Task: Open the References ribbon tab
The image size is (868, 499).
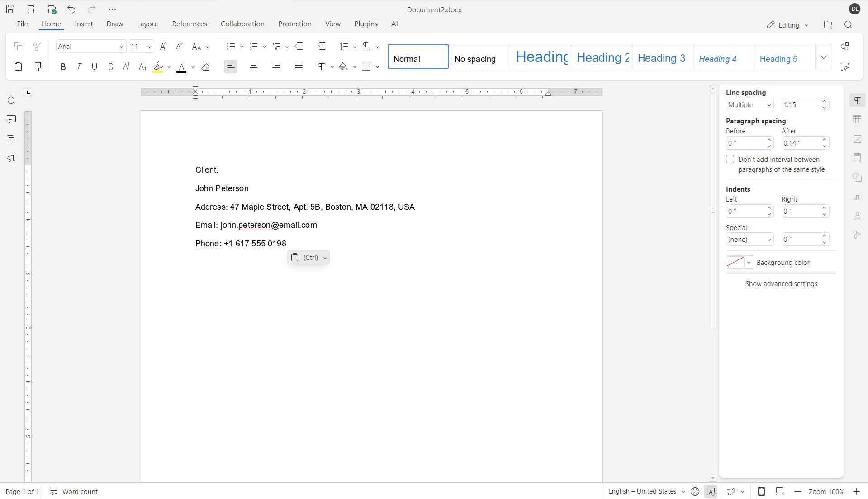Action: pos(190,24)
